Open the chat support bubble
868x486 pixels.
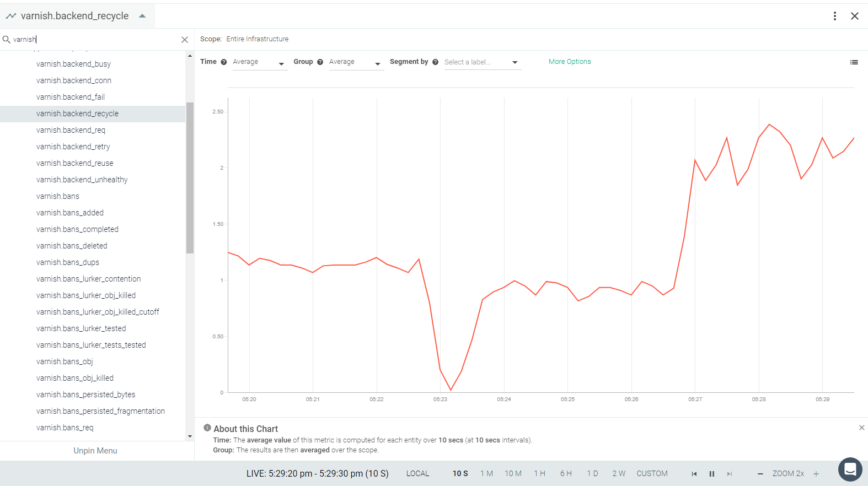point(850,469)
